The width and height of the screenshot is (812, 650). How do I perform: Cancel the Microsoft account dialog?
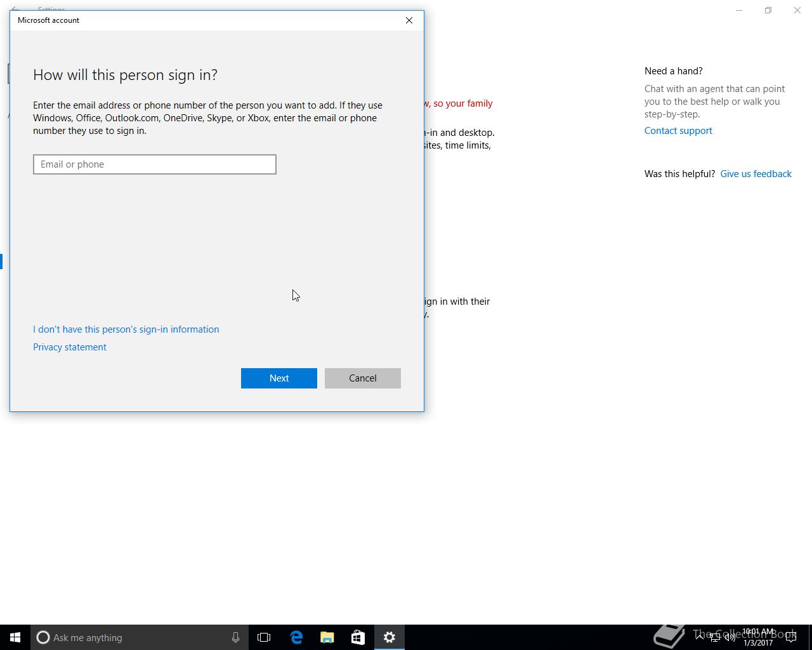pos(363,378)
